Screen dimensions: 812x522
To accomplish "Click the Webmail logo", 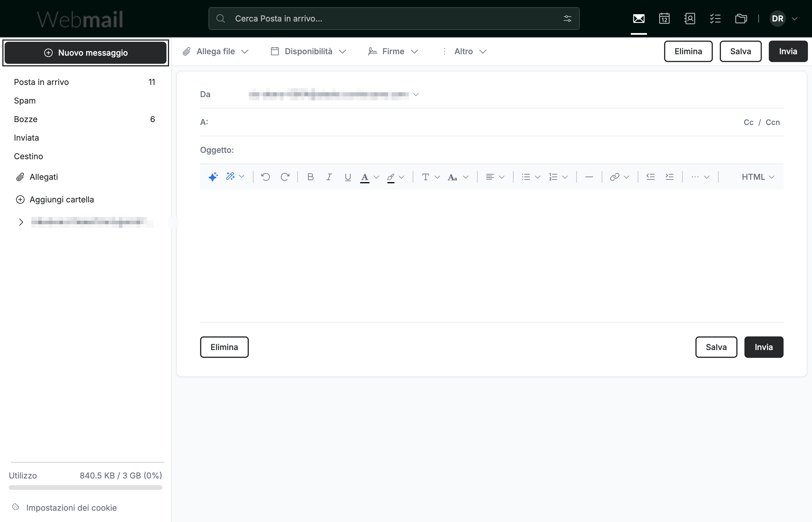I will (80, 19).
